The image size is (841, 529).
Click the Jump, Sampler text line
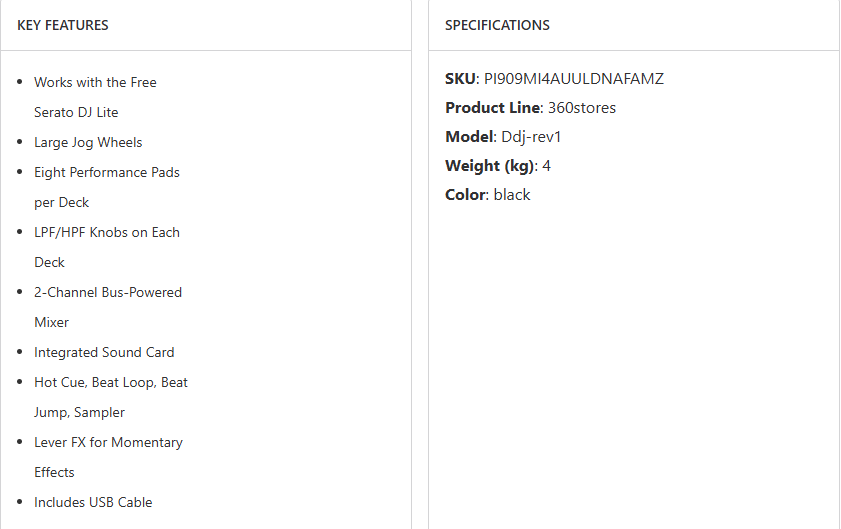[79, 412]
